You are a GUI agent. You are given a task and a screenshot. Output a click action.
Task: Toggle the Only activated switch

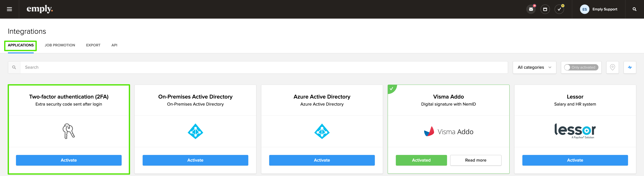click(581, 67)
